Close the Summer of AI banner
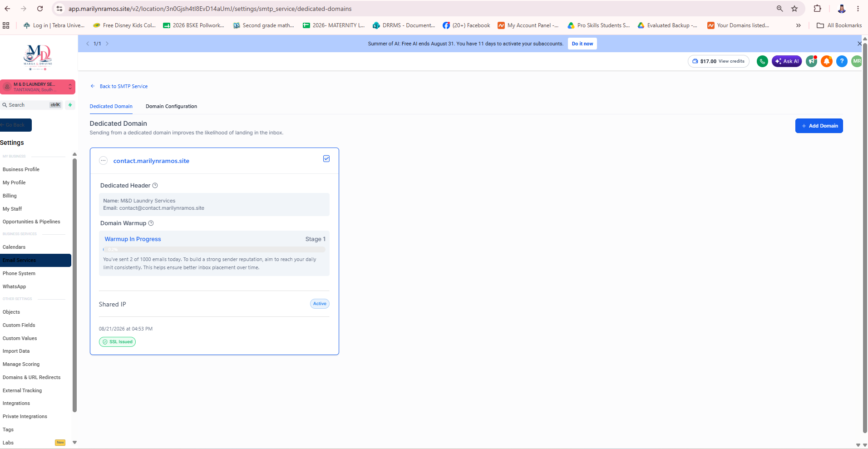The height and width of the screenshot is (449, 868). pos(859,44)
